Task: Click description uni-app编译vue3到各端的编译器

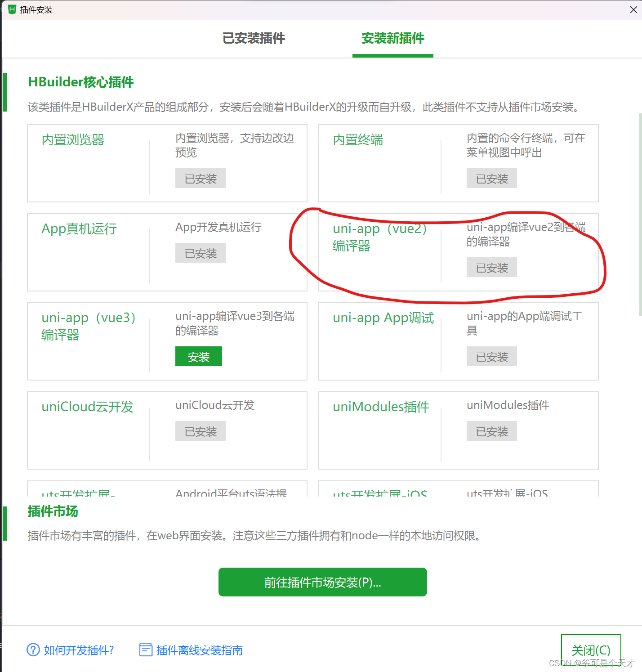Action: click(x=235, y=323)
